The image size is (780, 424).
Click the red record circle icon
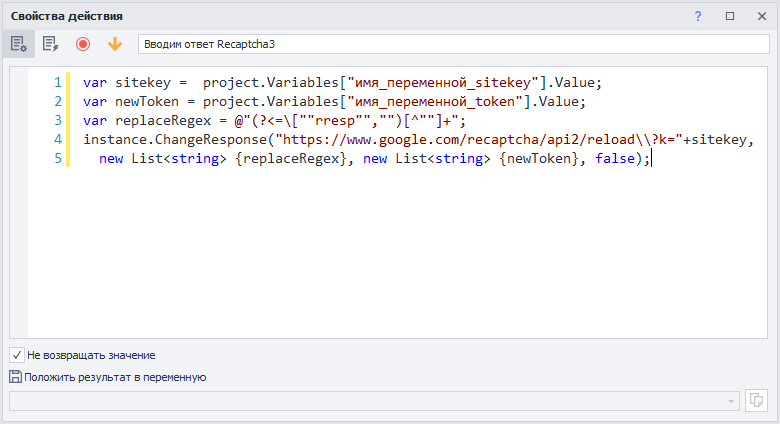[83, 44]
